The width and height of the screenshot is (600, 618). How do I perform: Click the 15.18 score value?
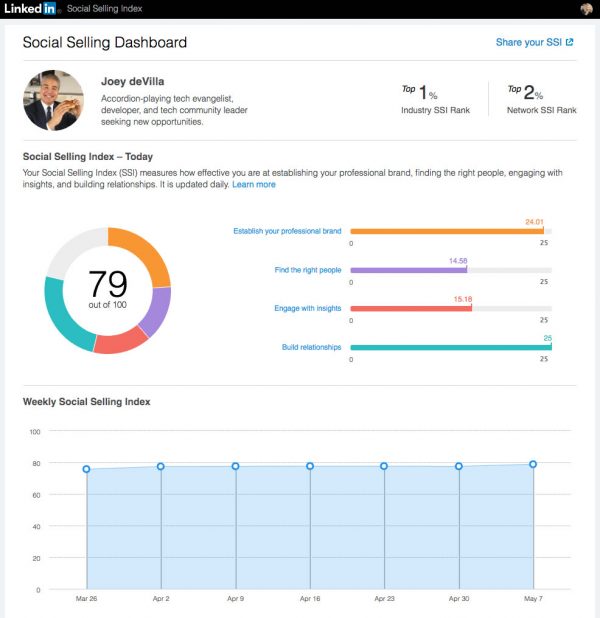(463, 299)
